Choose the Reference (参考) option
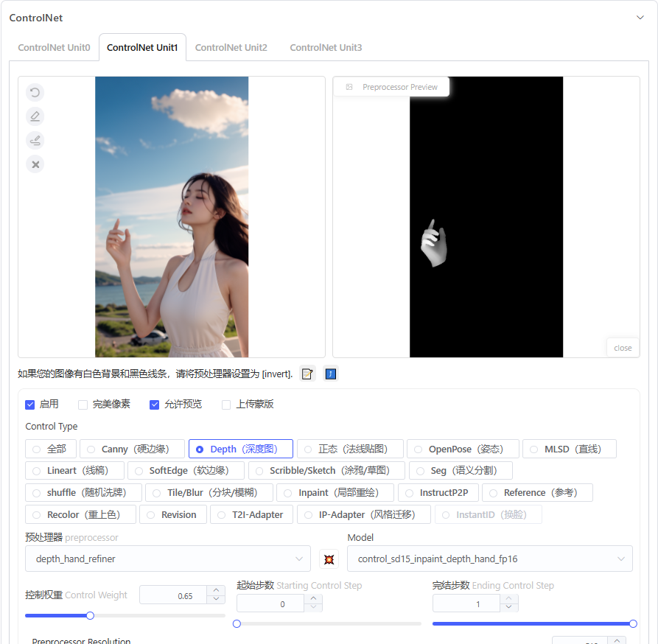The height and width of the screenshot is (644, 658). [x=538, y=492]
